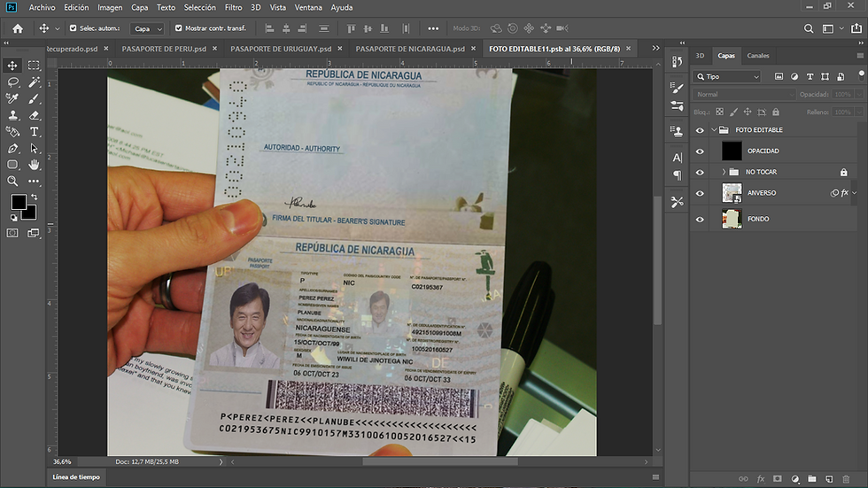868x488 pixels.
Task: Select the Magic Wand tool
Action: (34, 81)
